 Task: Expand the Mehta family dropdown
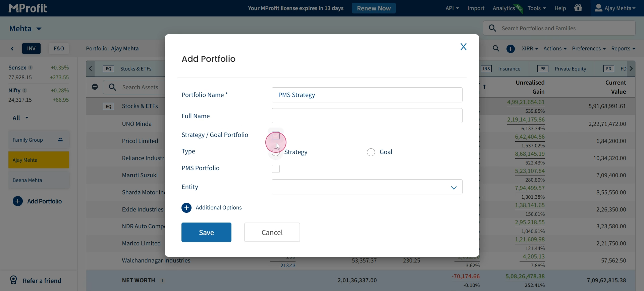[x=25, y=29]
